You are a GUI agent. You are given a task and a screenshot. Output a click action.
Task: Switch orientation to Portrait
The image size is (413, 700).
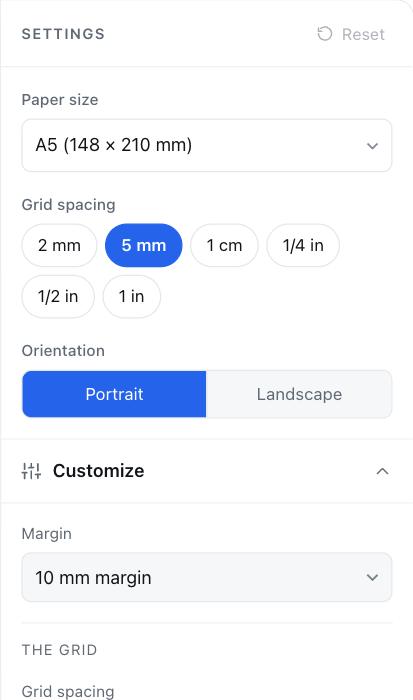pyautogui.click(x=114, y=394)
